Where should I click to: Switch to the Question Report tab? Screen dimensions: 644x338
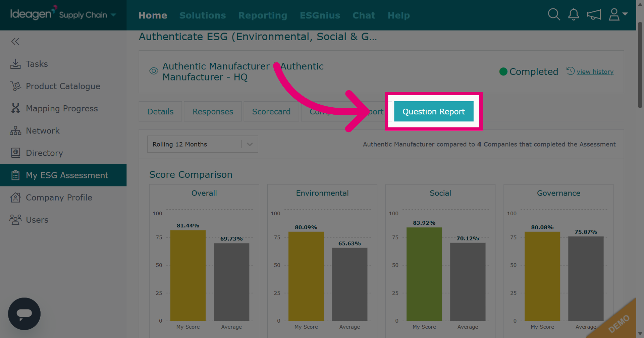pyautogui.click(x=434, y=111)
